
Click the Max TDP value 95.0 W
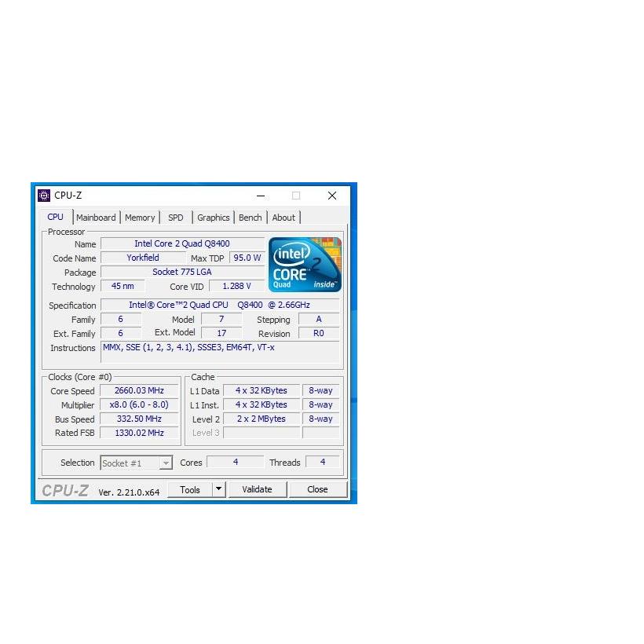coord(247,258)
